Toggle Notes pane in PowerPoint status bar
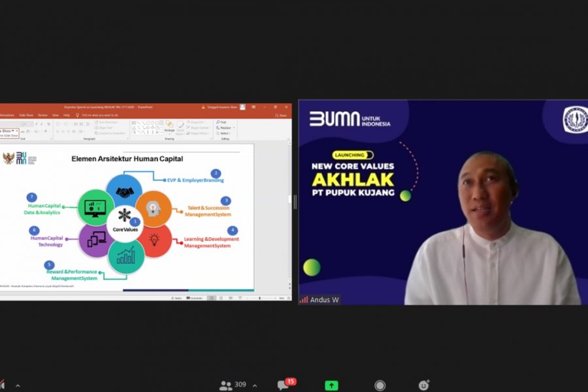Screen dimensions: 588x392 (x=175, y=298)
